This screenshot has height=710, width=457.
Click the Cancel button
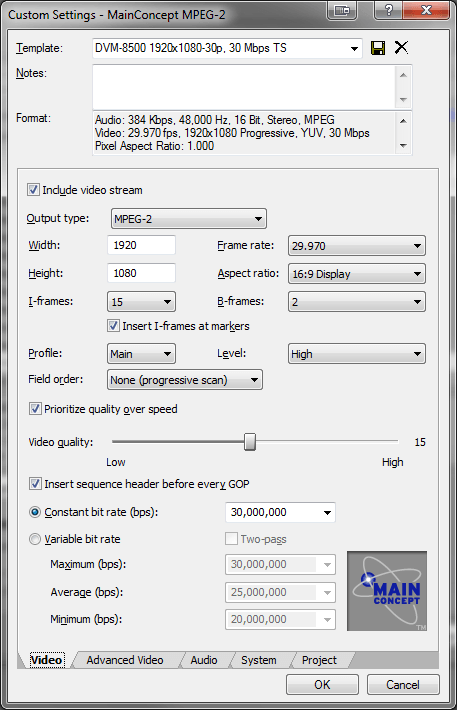tap(403, 685)
